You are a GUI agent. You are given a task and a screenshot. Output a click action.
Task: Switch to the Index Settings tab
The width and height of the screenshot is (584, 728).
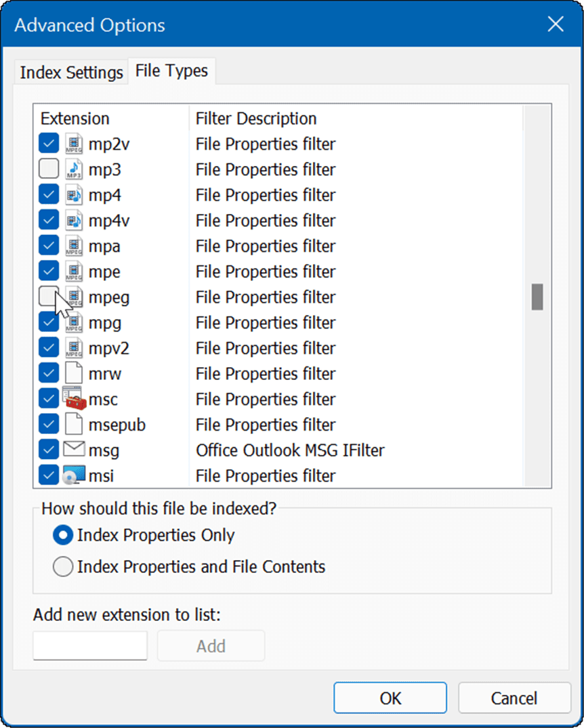pos(71,72)
